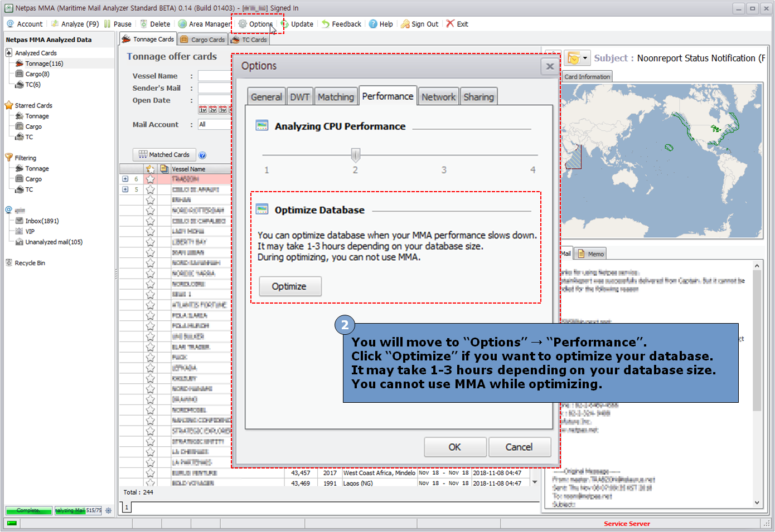
Task: Switch to the DWT options tab
Action: click(x=300, y=97)
